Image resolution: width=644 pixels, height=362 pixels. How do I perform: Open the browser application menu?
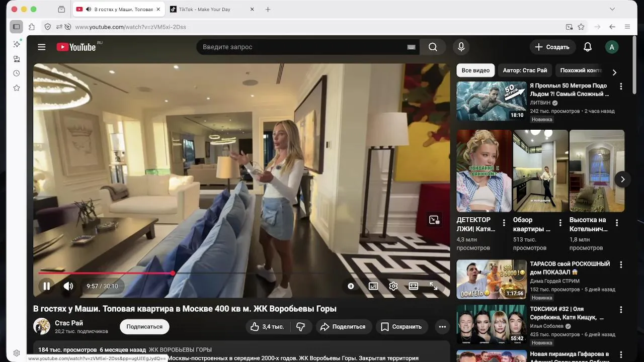(x=627, y=27)
